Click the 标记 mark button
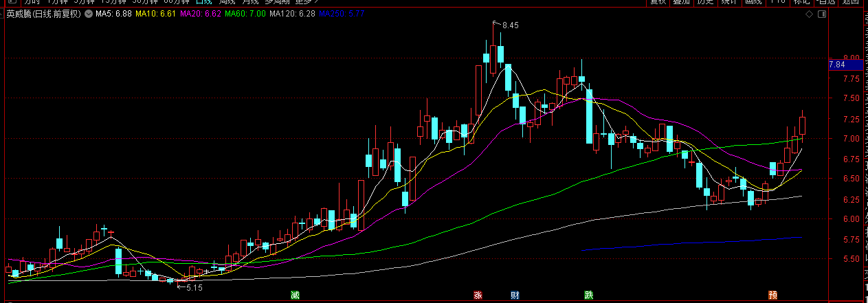The height and width of the screenshot is (303, 868). [x=802, y=3]
